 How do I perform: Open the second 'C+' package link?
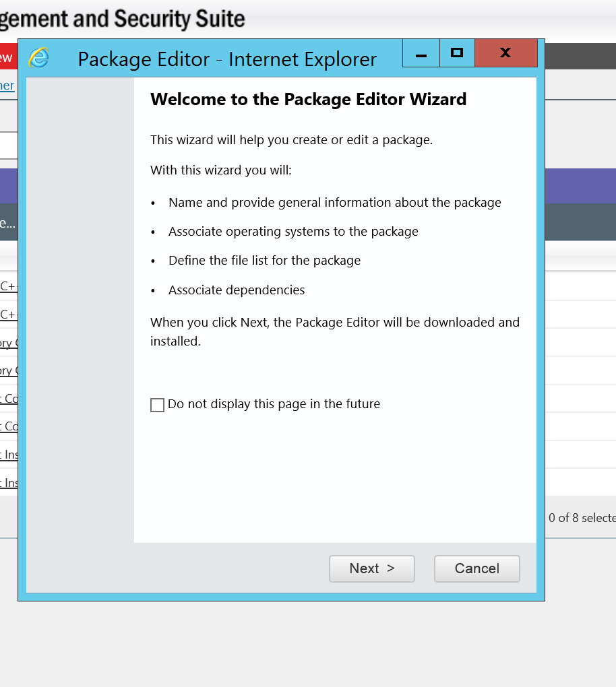click(x=9, y=315)
